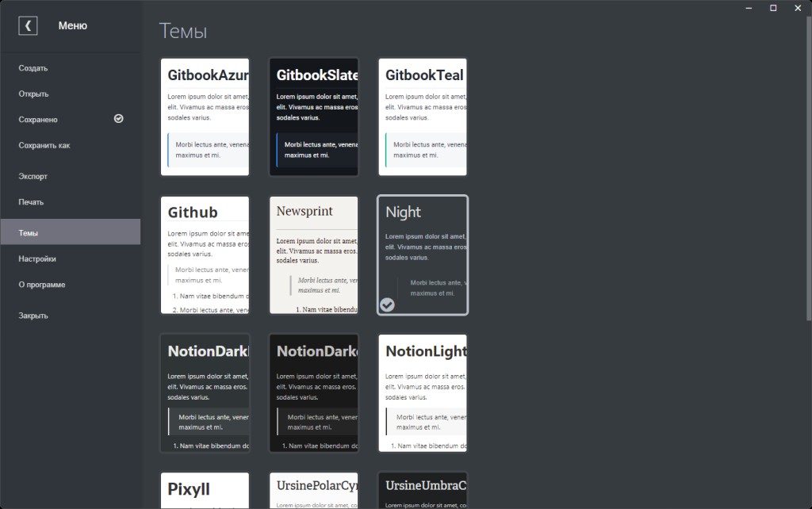This screenshot has height=509, width=812.
Task: Click Сохранить как in the sidebar
Action: (x=71, y=146)
